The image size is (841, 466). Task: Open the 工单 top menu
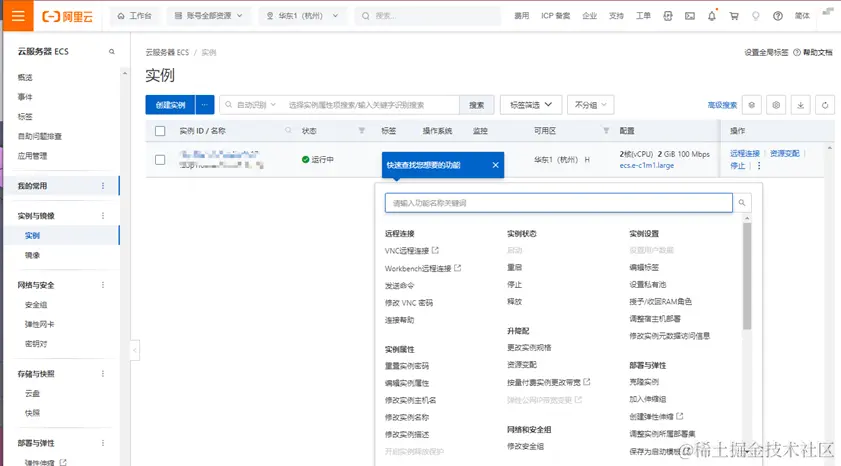(x=643, y=16)
